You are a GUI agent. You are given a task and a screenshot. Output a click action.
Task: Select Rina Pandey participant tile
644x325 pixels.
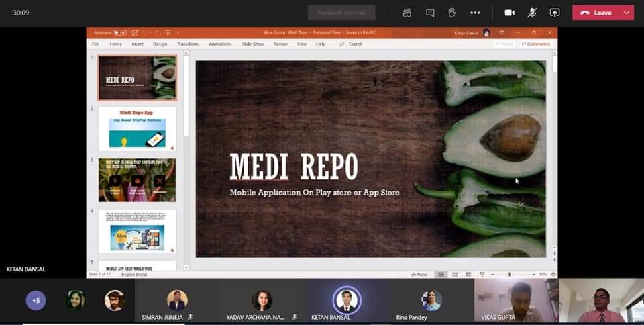pyautogui.click(x=431, y=301)
